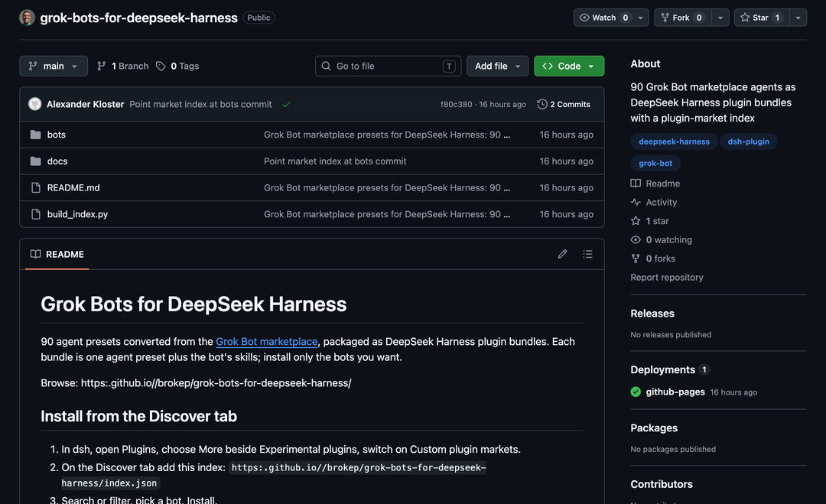Image resolution: width=826 pixels, height=504 pixels.
Task: Open the 1 star link
Action: click(650, 221)
